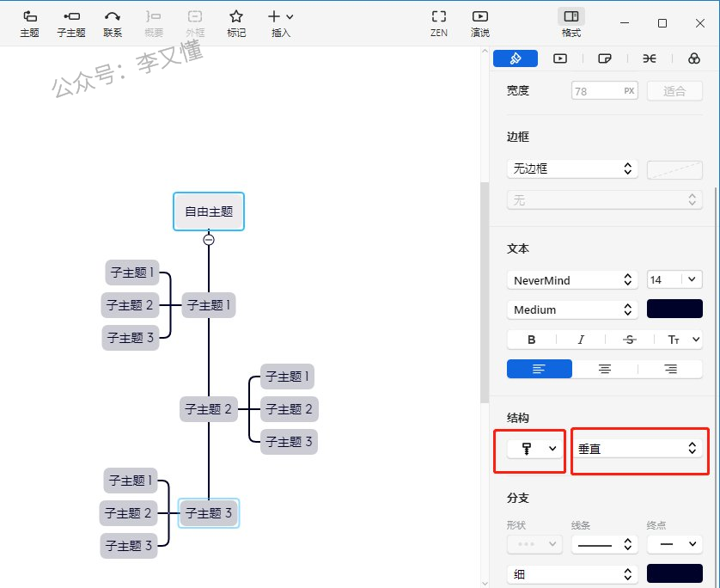
Task: Select center text alignment
Action: (x=605, y=369)
